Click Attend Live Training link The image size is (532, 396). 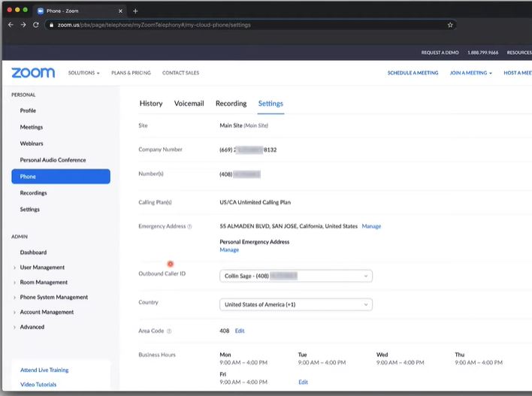point(44,370)
